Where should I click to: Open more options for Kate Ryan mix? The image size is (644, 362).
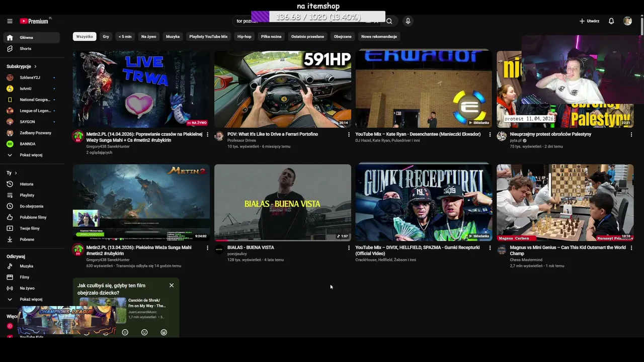[x=490, y=134]
